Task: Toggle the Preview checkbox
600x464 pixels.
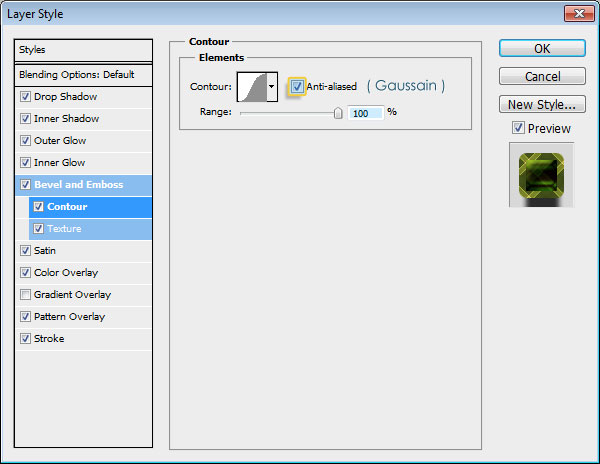Action: pos(517,128)
